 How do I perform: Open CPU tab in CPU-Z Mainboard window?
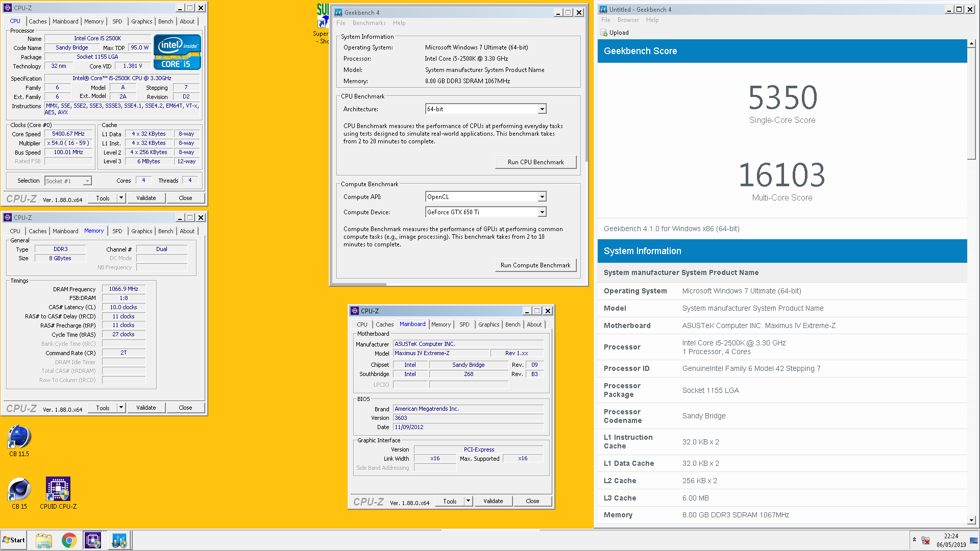tap(362, 324)
